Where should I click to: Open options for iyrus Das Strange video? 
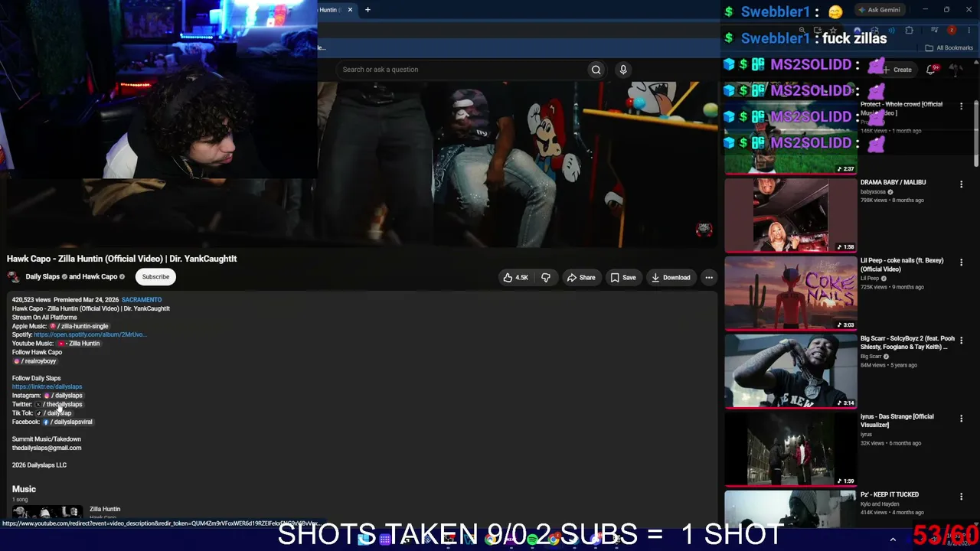(962, 419)
